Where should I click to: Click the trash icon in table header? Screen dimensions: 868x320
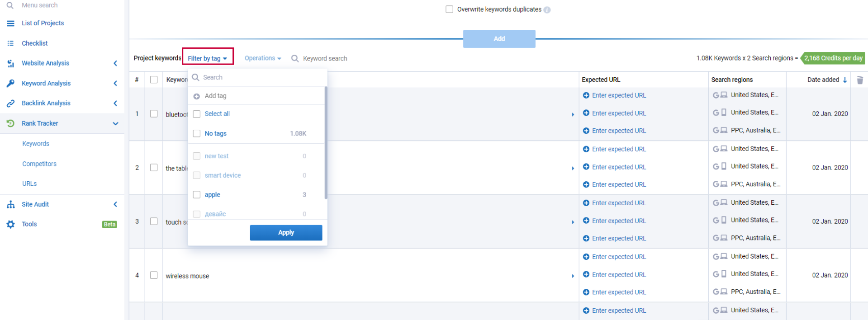tap(860, 80)
